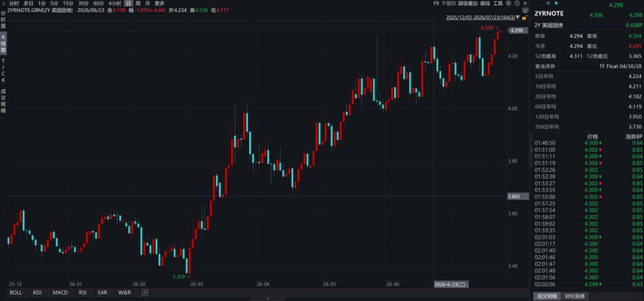The image size is (644, 301).
Task: Open the chart settings gear icon
Action: 509,3
